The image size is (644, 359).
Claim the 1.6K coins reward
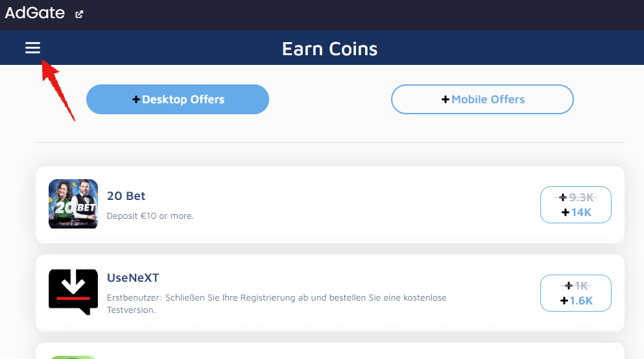576,293
